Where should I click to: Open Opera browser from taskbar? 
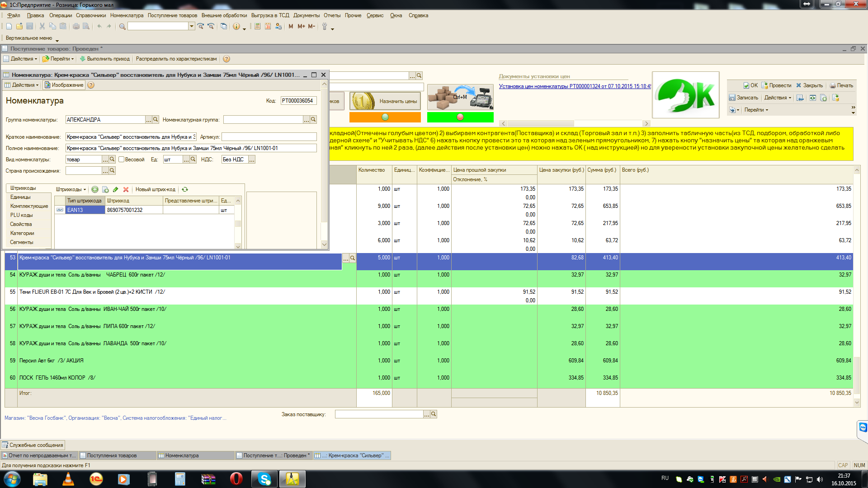[236, 479]
